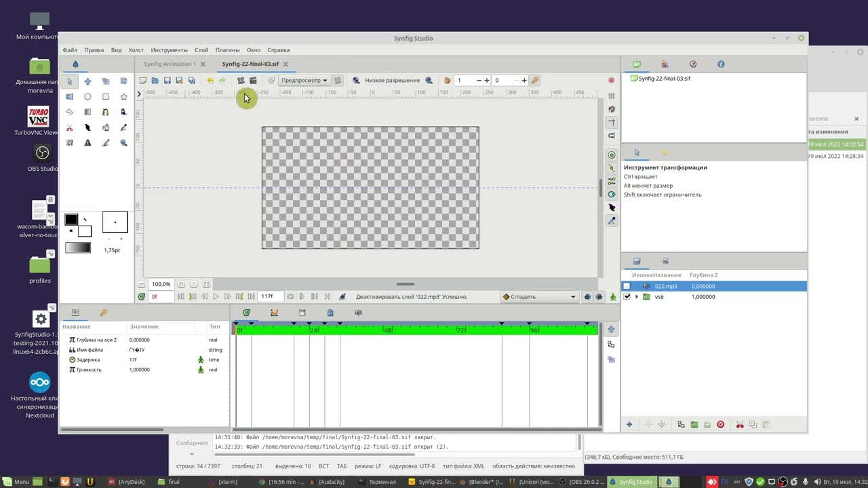Open the Правка menu

(x=94, y=50)
